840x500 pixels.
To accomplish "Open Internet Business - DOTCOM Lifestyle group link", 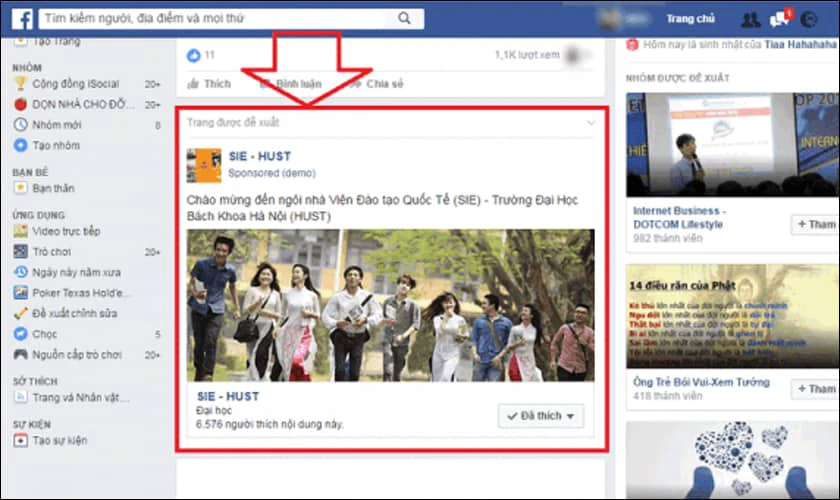I will (x=679, y=218).
